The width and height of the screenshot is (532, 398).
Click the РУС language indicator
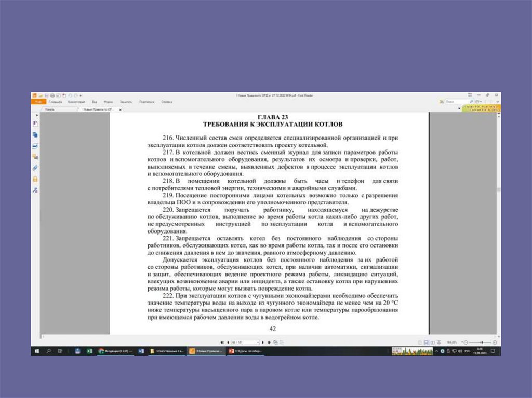[x=468, y=351]
